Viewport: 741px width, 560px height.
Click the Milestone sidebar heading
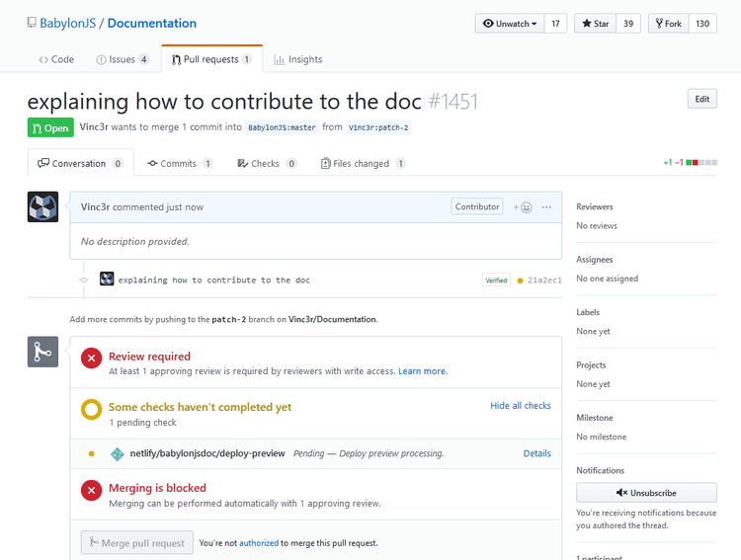coord(595,418)
